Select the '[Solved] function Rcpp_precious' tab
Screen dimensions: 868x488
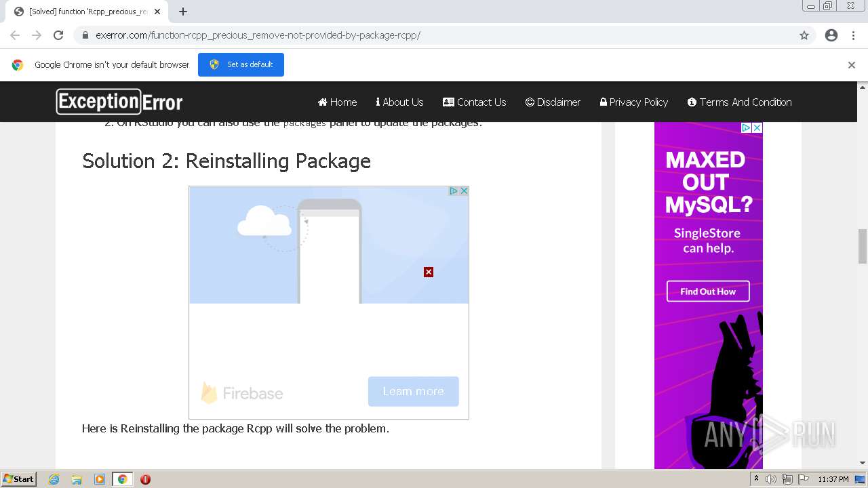(87, 12)
